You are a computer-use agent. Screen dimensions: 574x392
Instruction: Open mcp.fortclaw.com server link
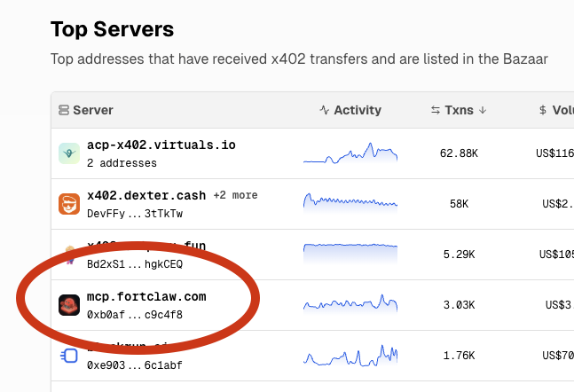(146, 296)
